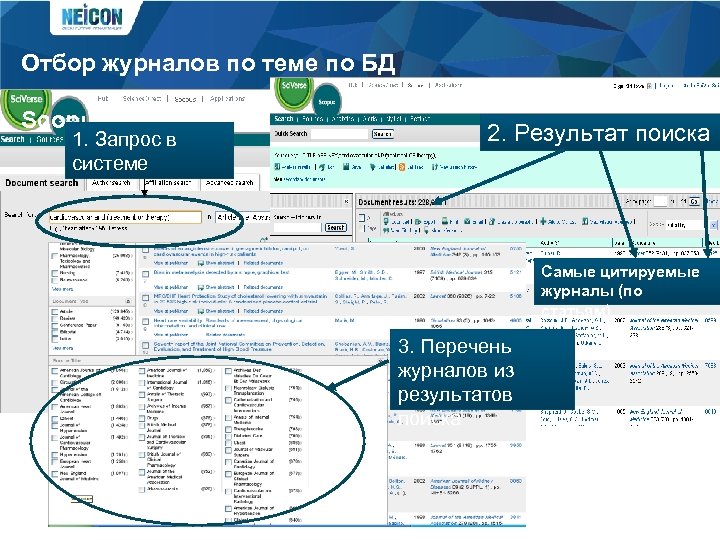Click the Export icon in the results toolbar

tap(418, 221)
